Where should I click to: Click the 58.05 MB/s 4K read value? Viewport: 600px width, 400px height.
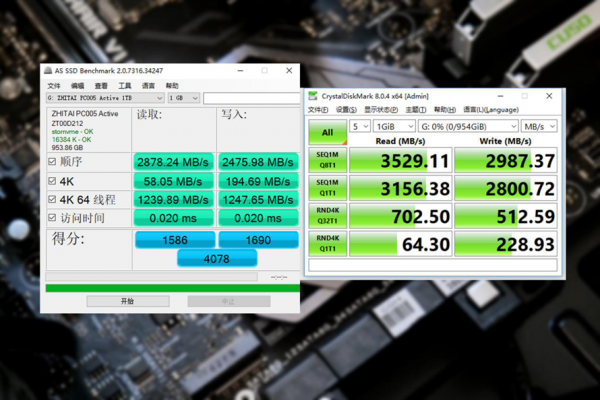pos(173,181)
